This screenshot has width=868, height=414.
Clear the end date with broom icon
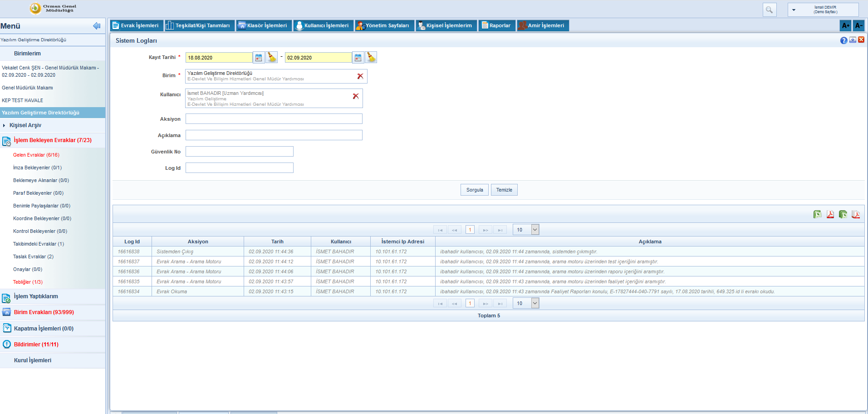pos(371,58)
